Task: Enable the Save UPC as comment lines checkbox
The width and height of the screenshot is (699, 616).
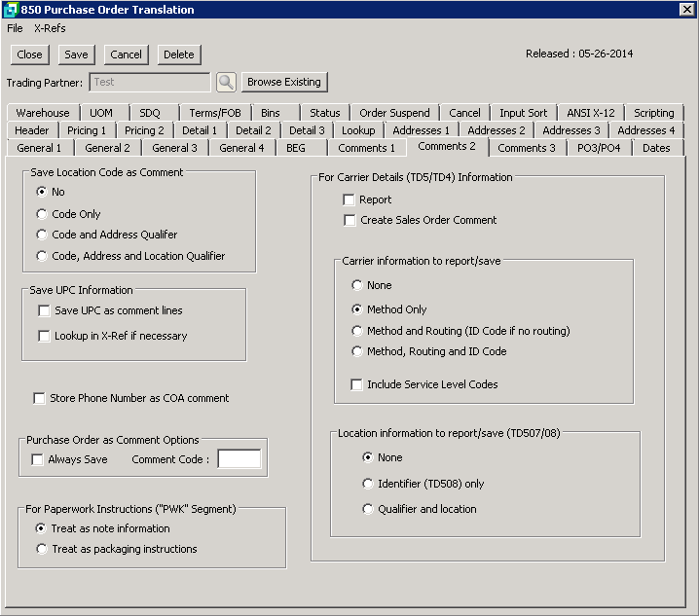Action: pos(44,310)
